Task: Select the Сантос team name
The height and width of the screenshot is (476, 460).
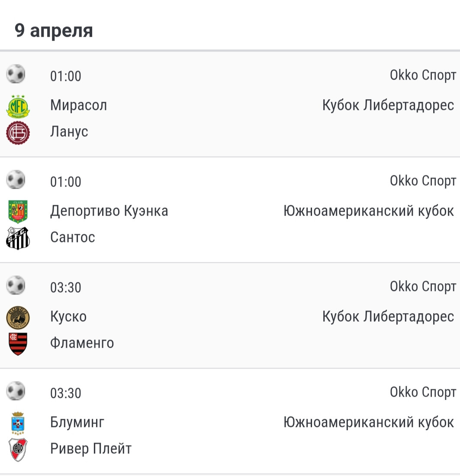Action: [73, 237]
